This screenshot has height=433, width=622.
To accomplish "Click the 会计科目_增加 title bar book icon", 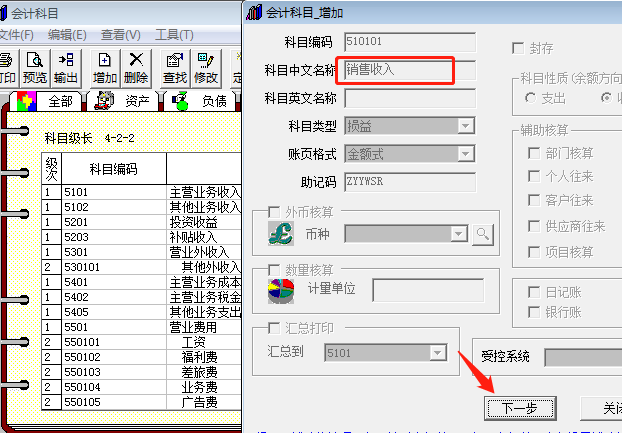I will tap(254, 12).
